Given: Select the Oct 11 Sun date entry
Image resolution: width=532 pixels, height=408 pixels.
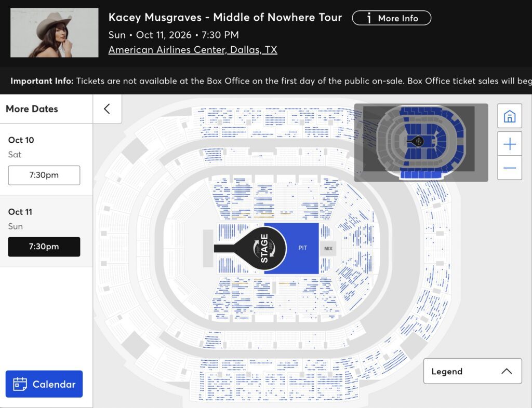Looking at the screenshot, I should 20,219.
